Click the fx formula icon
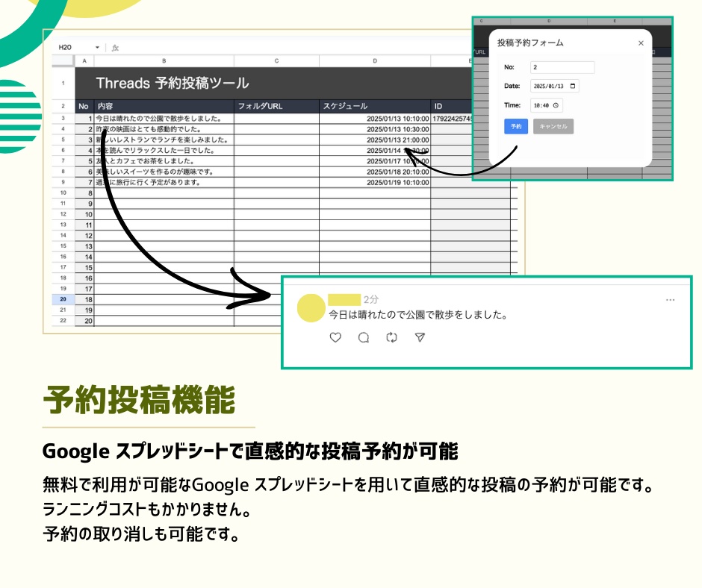Image resolution: width=702 pixels, height=588 pixels. coord(115,48)
